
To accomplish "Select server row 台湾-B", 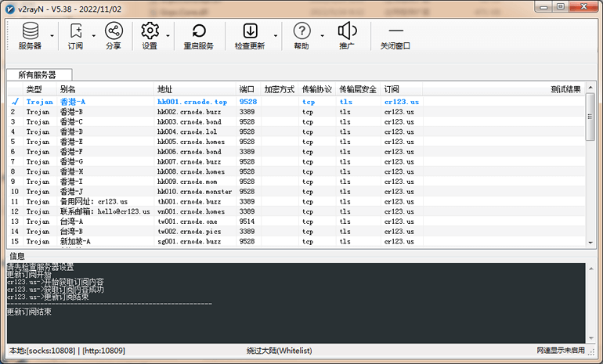I will 296,232.
